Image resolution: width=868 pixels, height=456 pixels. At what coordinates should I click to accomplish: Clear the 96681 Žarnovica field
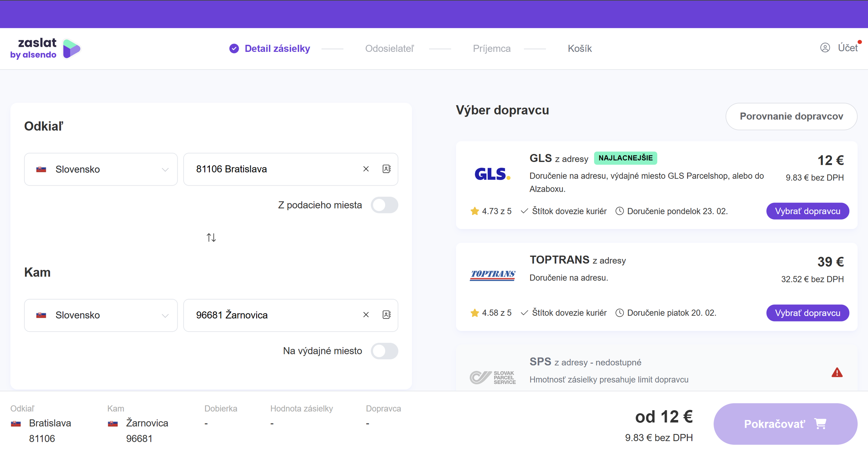point(366,315)
